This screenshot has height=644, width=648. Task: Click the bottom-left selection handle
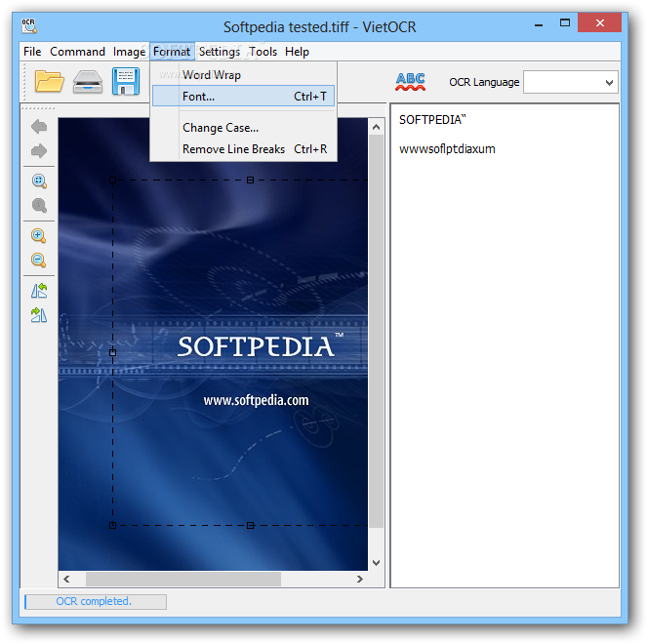(112, 525)
